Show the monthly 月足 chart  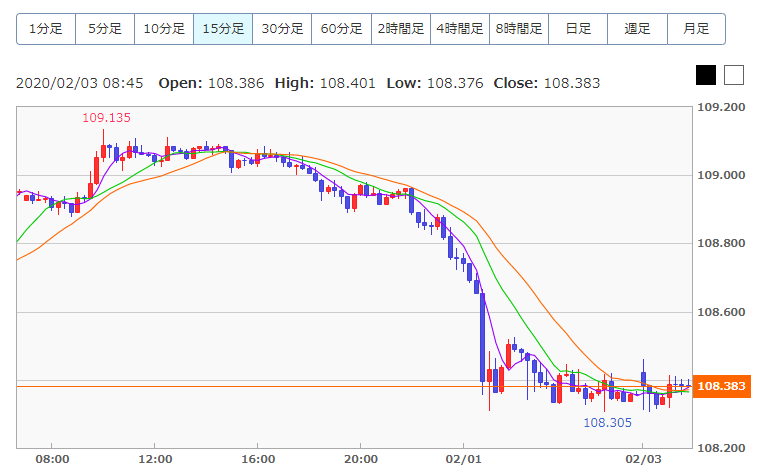point(696,29)
